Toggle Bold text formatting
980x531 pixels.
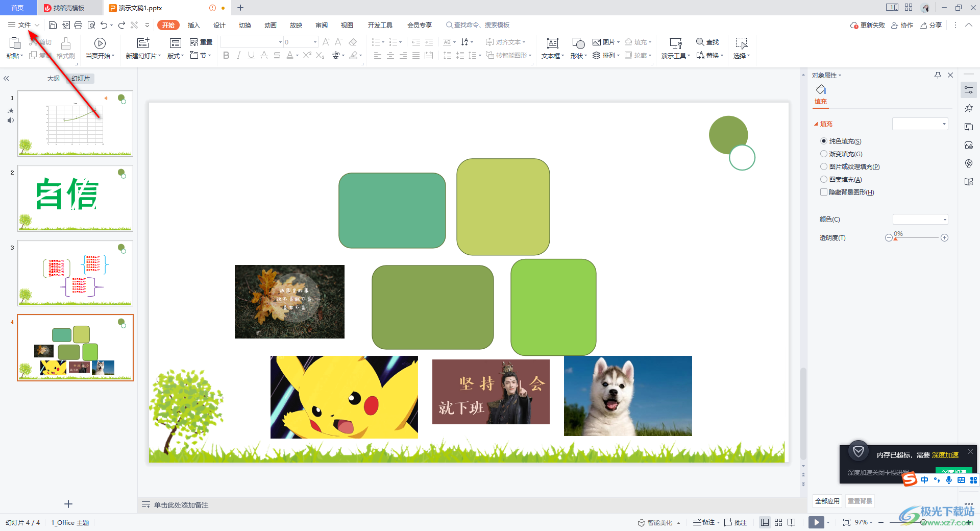click(226, 55)
